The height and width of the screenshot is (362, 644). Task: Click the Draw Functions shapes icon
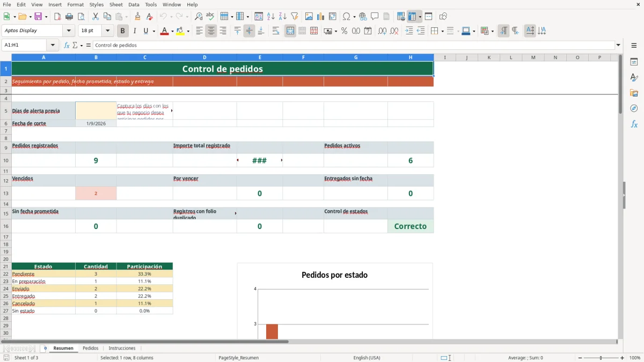[443, 17]
